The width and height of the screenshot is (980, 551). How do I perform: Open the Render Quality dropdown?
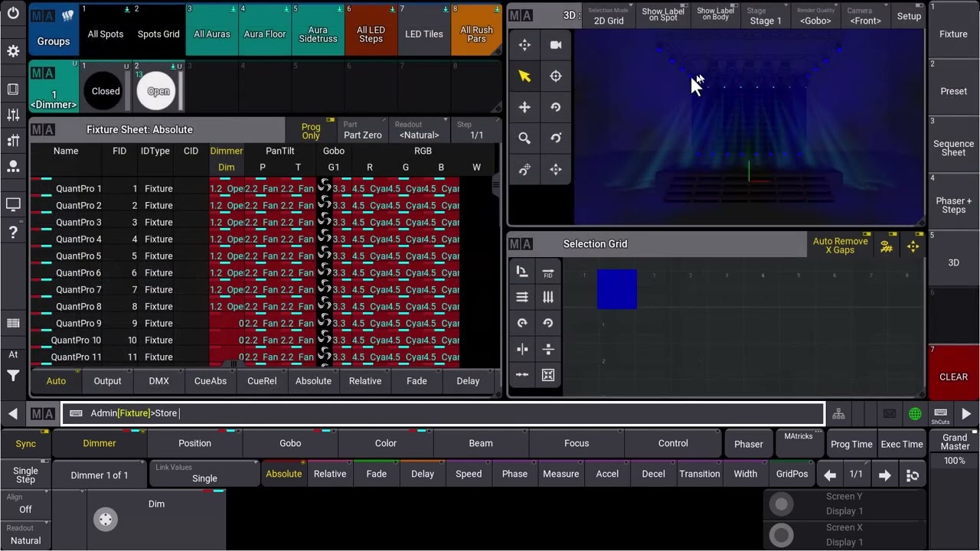pyautogui.click(x=815, y=16)
